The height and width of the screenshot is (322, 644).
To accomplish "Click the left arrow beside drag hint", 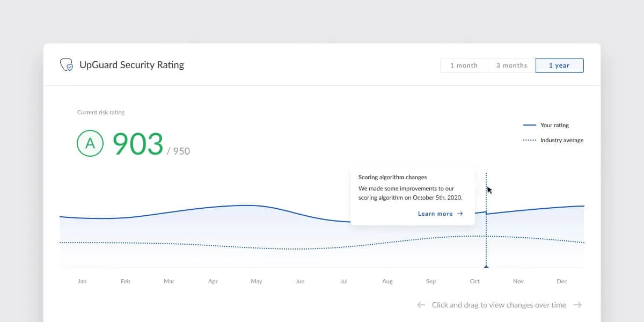I will click(x=421, y=305).
